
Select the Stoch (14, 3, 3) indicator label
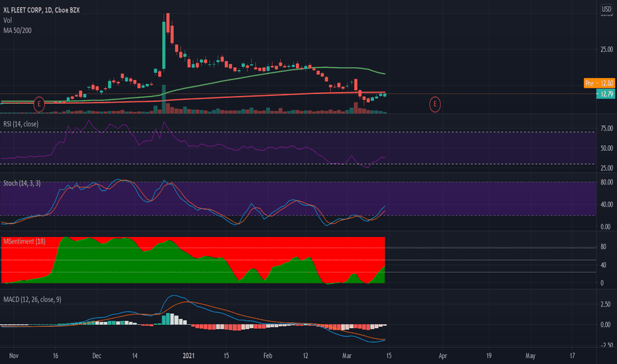[x=22, y=183]
